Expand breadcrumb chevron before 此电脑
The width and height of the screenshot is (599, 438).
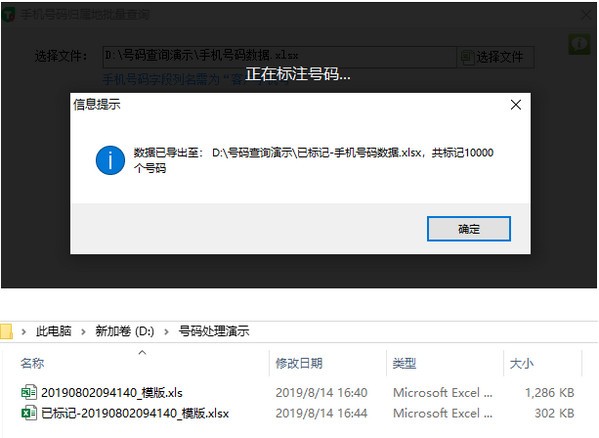[24, 331]
